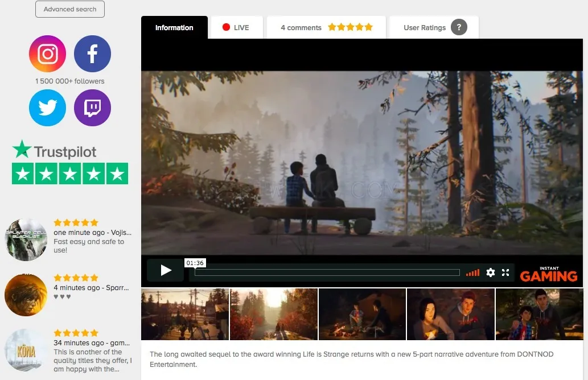
Task: Click the 'one minute ago - Vojis...' text
Action: coord(92,232)
